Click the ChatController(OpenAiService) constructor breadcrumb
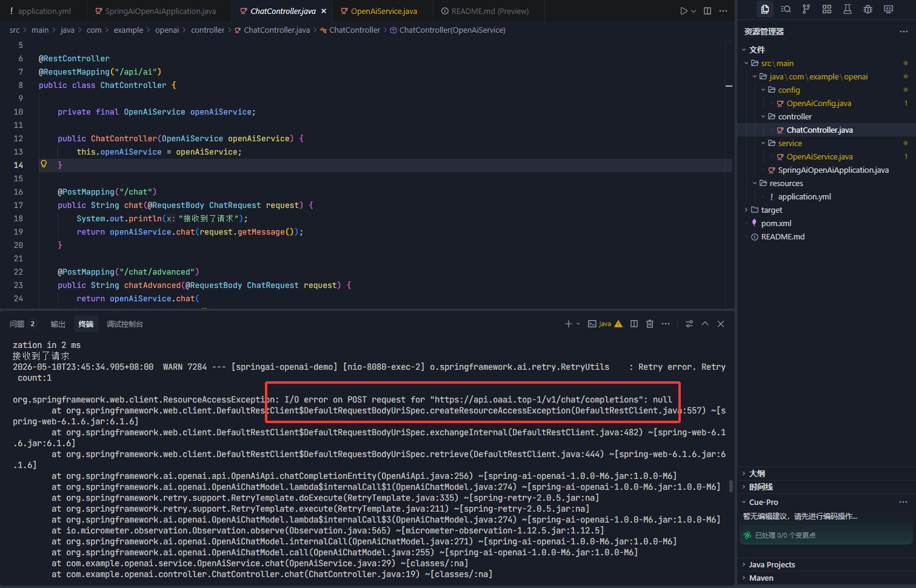The width and height of the screenshot is (916, 588). 452,30
